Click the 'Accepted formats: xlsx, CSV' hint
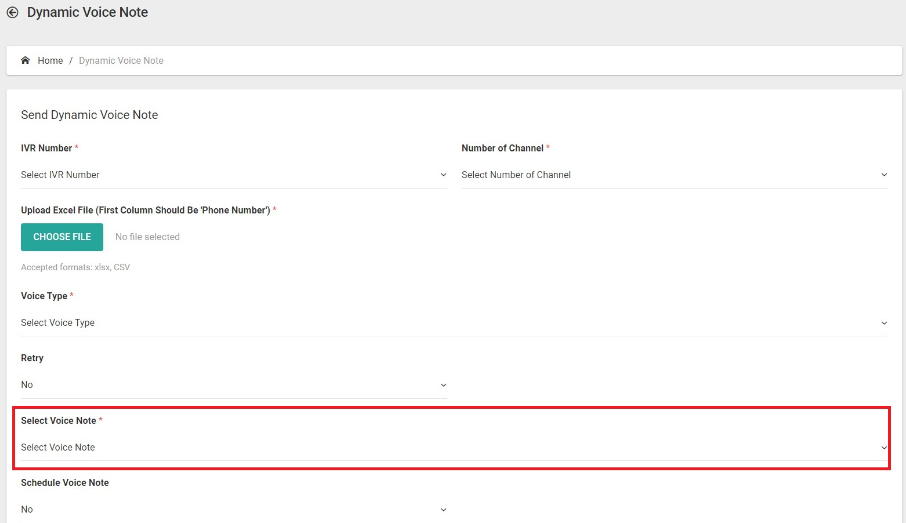The image size is (906, 523). pos(75,267)
